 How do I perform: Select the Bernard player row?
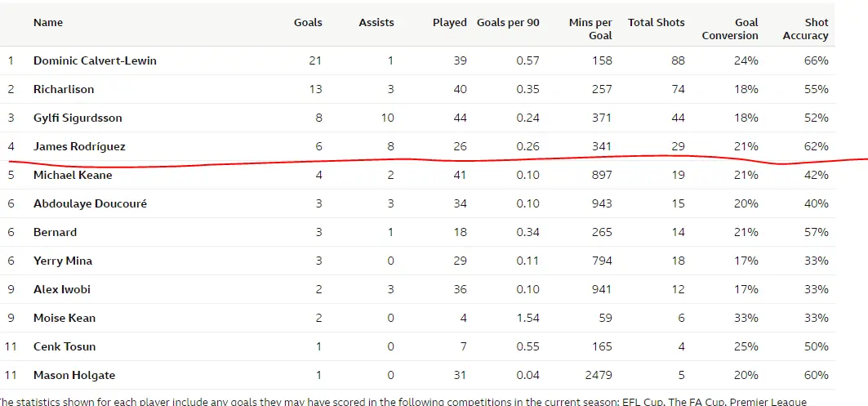[55, 232]
